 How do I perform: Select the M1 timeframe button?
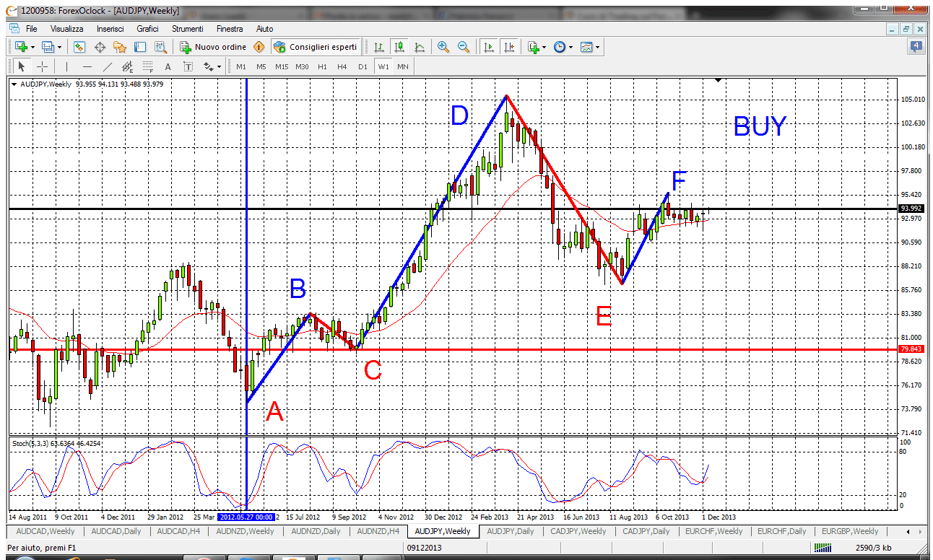(x=240, y=66)
